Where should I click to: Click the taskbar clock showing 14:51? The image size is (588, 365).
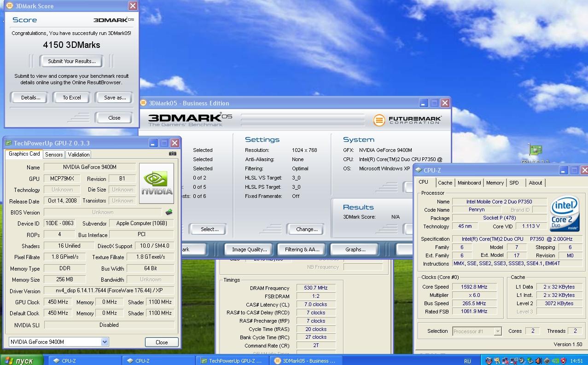point(576,361)
